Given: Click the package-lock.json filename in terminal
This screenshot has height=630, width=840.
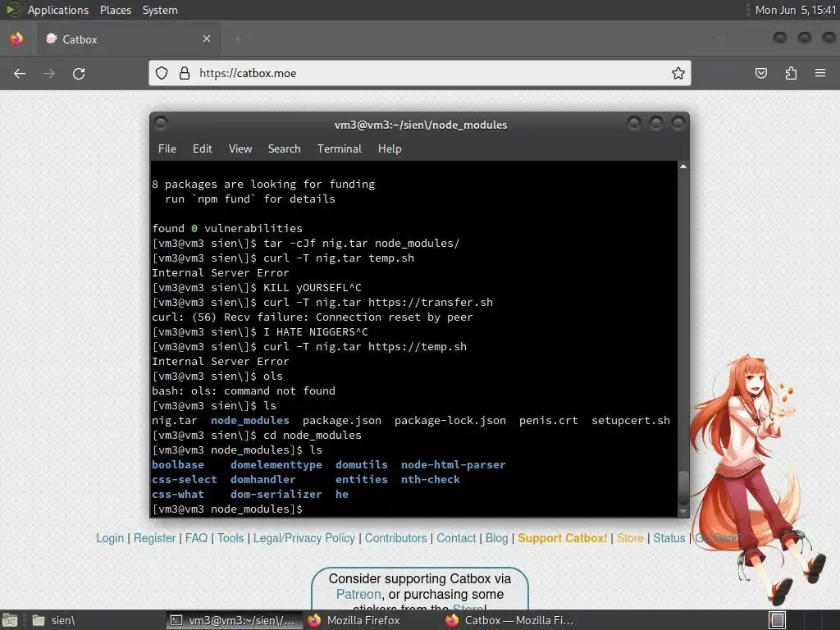Looking at the screenshot, I should 450,421.
